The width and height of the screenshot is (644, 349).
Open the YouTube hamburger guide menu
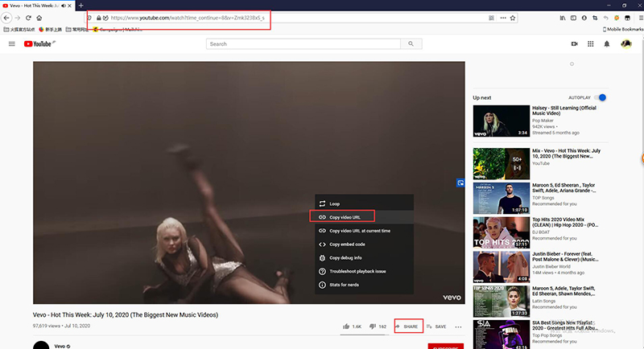point(11,44)
